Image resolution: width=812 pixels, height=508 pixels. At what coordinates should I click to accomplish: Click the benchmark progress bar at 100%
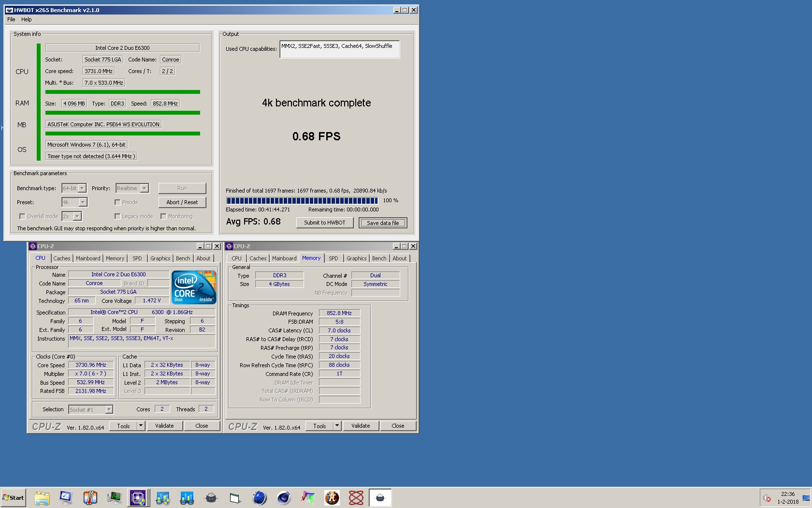click(x=302, y=200)
